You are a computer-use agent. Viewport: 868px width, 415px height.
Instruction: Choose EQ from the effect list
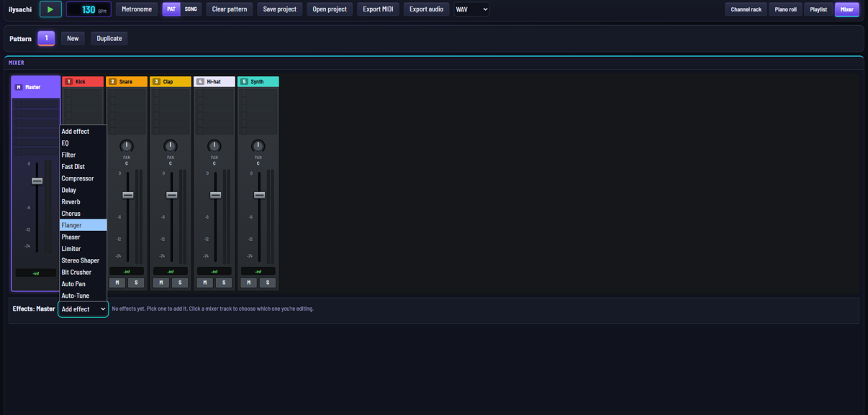83,143
